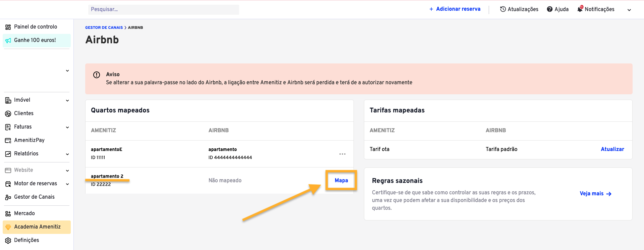Click ID 22222 text
Image resolution: width=644 pixels, height=250 pixels.
[101, 185]
